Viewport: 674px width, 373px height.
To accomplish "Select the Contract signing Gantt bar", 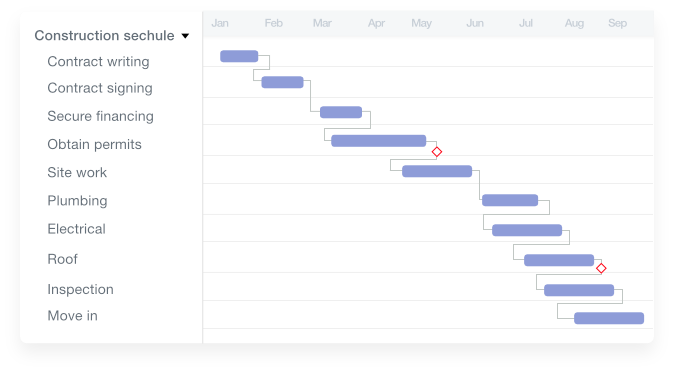I will pos(282,82).
